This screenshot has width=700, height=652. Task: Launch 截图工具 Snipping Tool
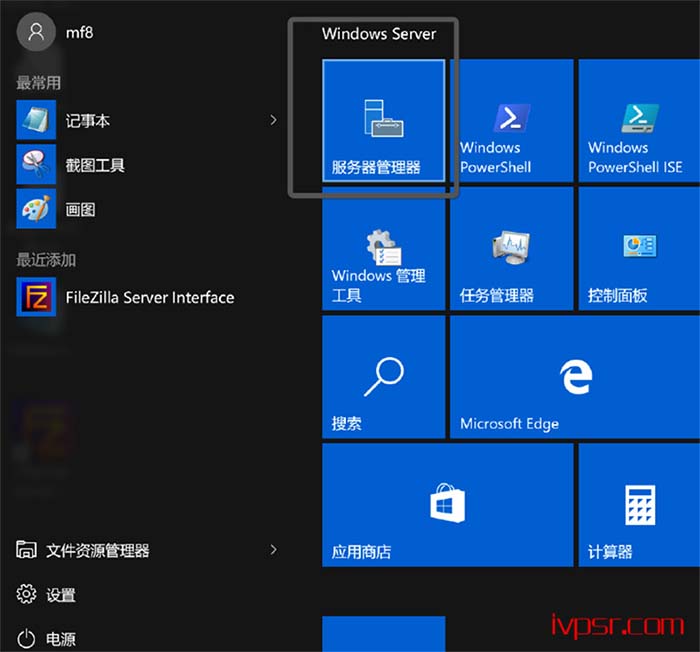[147, 164]
